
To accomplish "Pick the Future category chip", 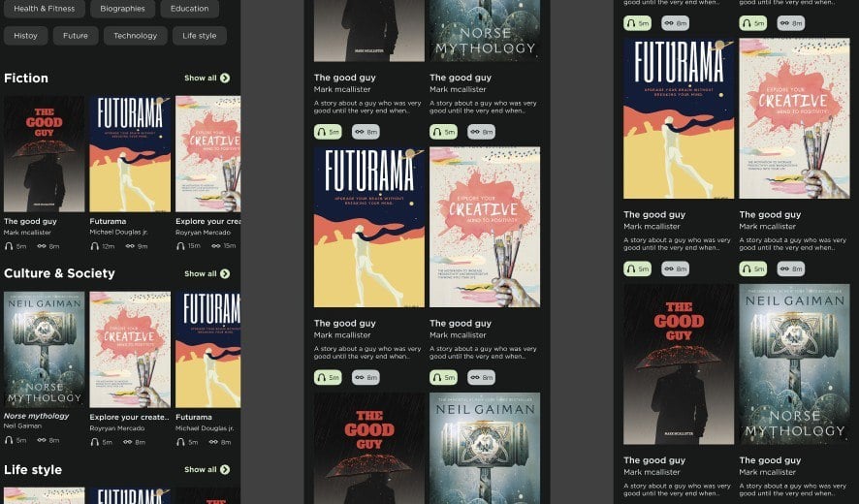I will pos(76,36).
